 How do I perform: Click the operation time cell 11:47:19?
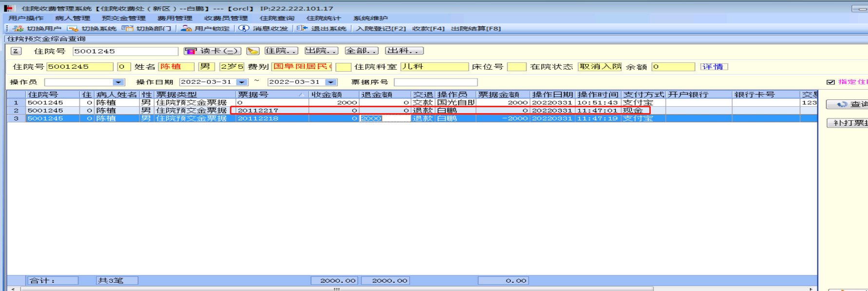(x=599, y=118)
